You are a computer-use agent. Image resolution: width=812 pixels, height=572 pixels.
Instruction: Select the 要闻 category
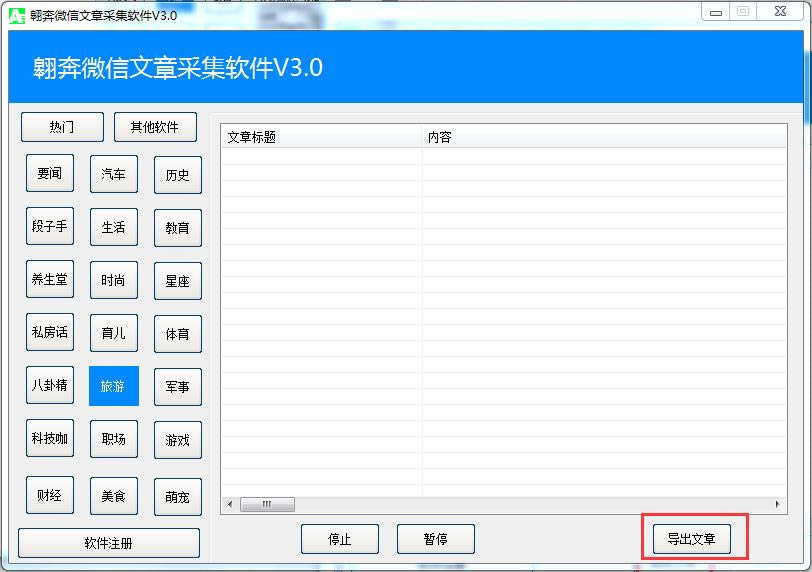(x=50, y=173)
